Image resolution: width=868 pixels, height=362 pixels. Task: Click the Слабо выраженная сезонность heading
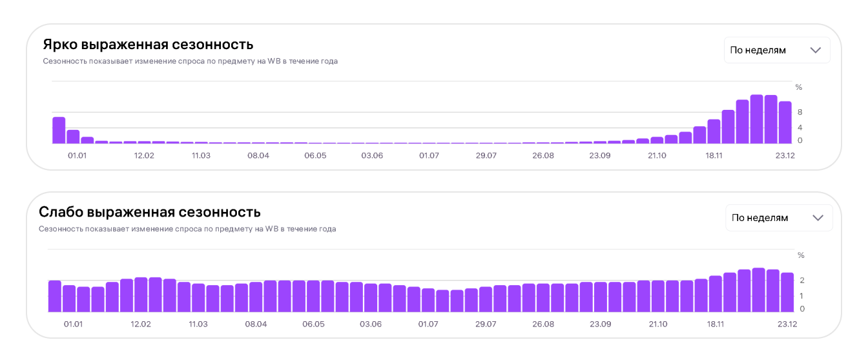point(150,212)
